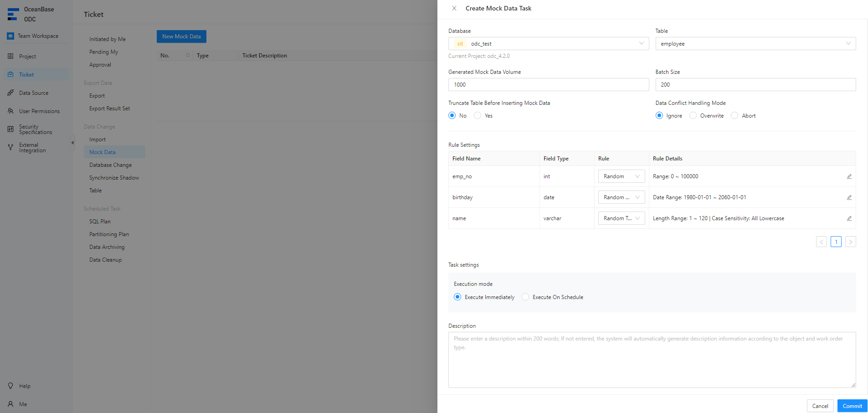Click the User Permissions sidebar icon

pyautogui.click(x=10, y=111)
